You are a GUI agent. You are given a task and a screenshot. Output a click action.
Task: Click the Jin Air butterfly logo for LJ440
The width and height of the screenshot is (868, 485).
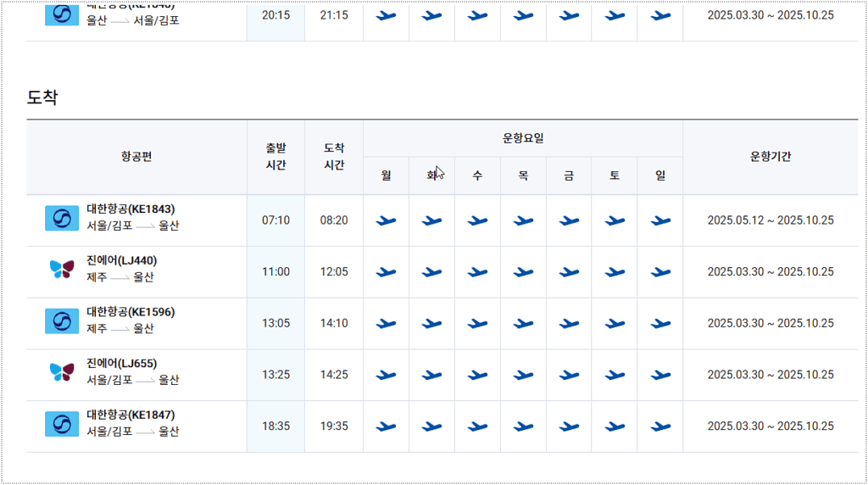pyautogui.click(x=61, y=270)
